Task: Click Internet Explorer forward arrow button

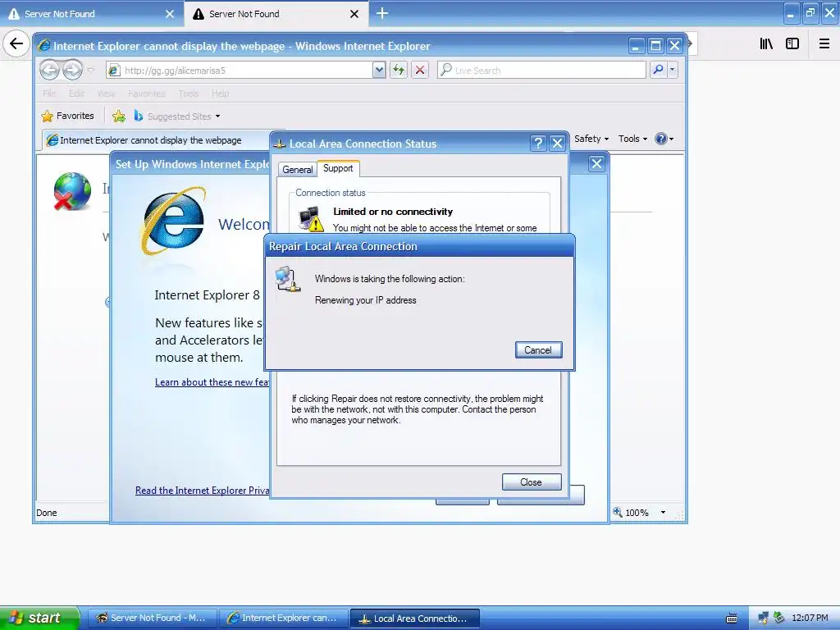Action: coord(72,70)
